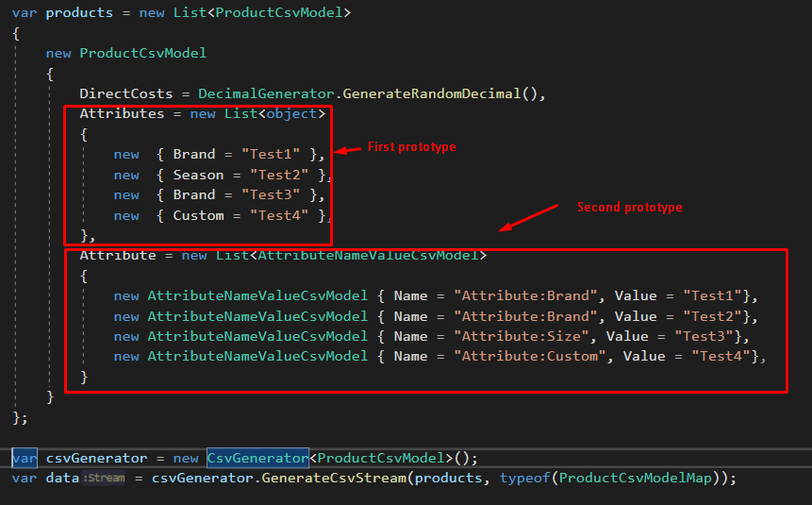
Task: Click the 'DirectCosts' property name
Action: pos(125,93)
